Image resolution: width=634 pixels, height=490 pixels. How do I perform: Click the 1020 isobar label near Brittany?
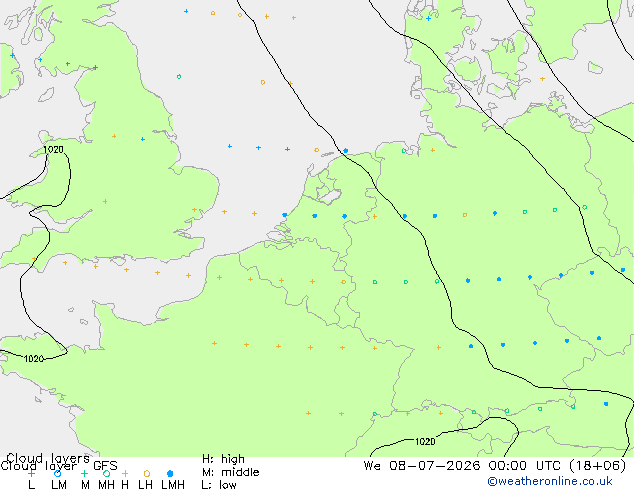[34, 359]
